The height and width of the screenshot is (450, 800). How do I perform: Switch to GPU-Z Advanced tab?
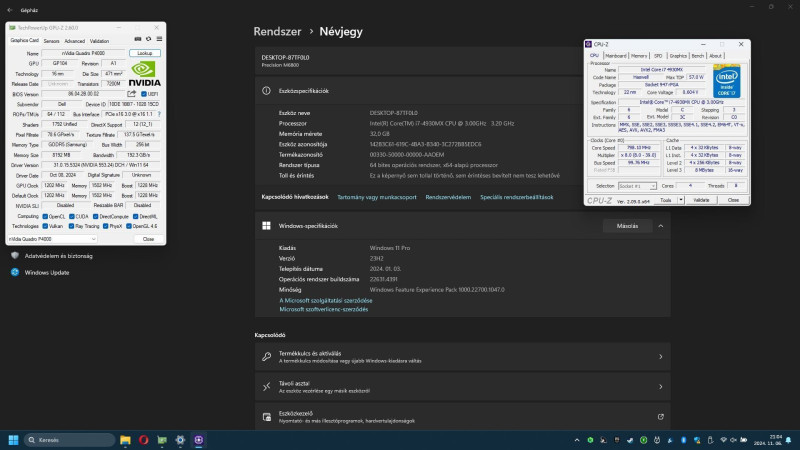coord(74,41)
